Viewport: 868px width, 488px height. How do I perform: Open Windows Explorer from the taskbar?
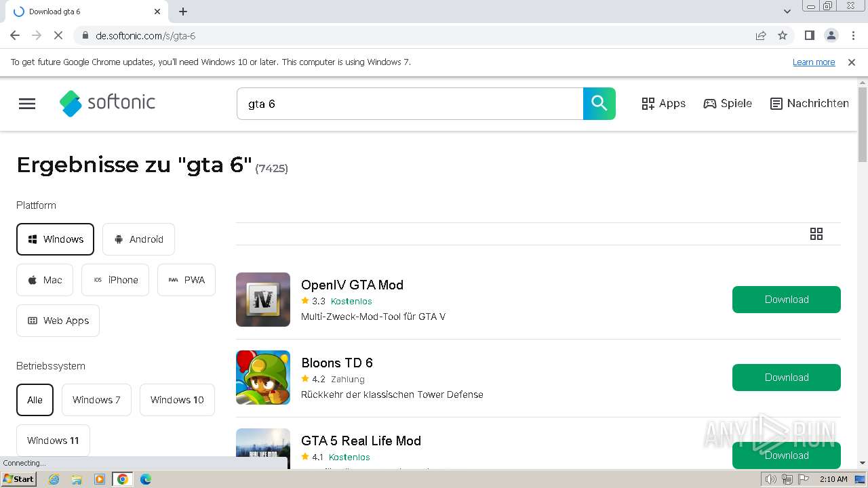[77, 479]
